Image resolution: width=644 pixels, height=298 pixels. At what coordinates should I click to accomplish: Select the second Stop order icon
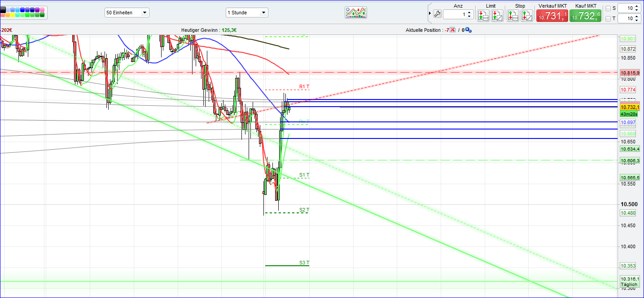[x=526, y=15]
